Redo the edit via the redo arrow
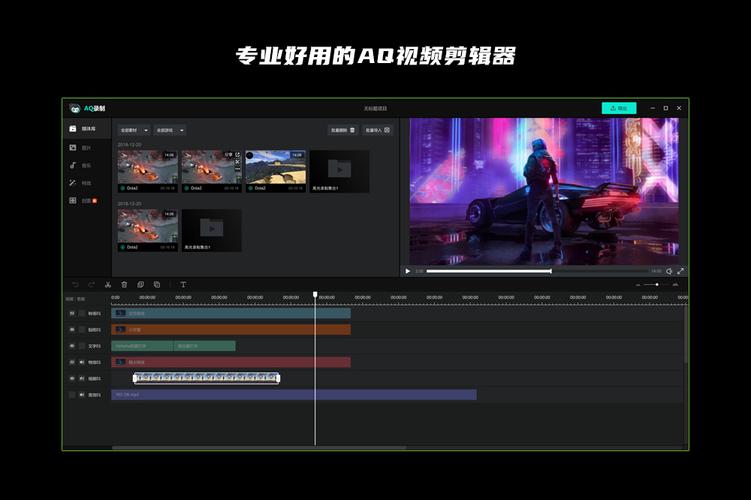 click(91, 284)
